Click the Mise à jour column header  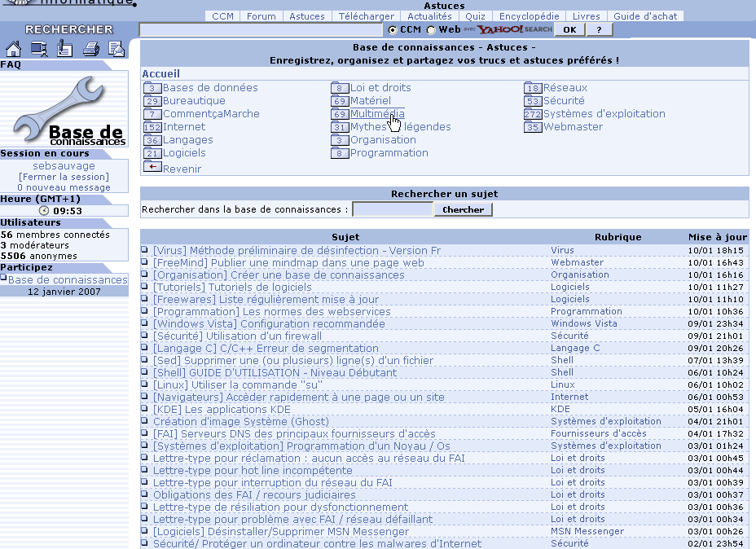pos(718,237)
